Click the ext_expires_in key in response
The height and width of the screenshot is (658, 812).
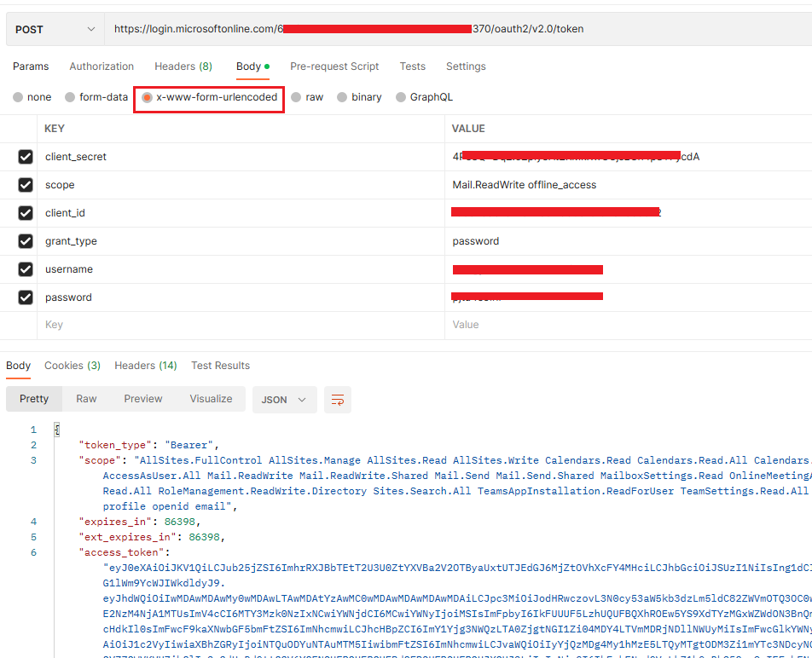[128, 537]
